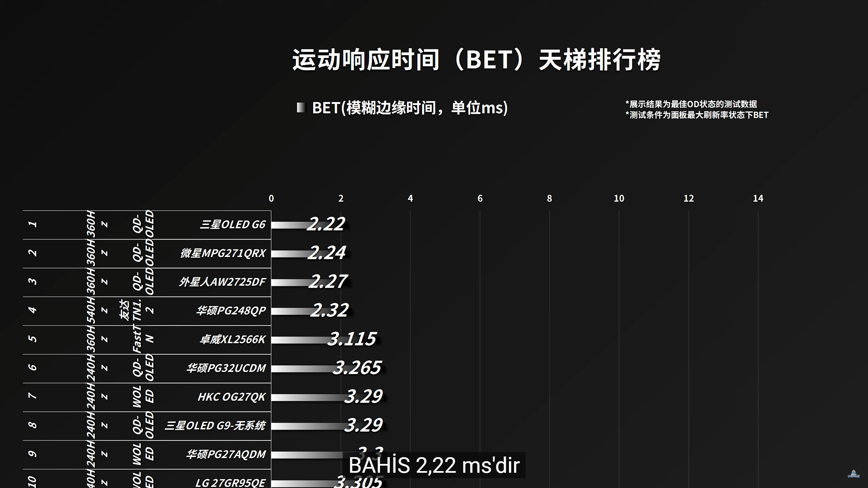Image resolution: width=868 pixels, height=488 pixels.
Task: Click rank number 5 in the table
Action: tap(32, 339)
